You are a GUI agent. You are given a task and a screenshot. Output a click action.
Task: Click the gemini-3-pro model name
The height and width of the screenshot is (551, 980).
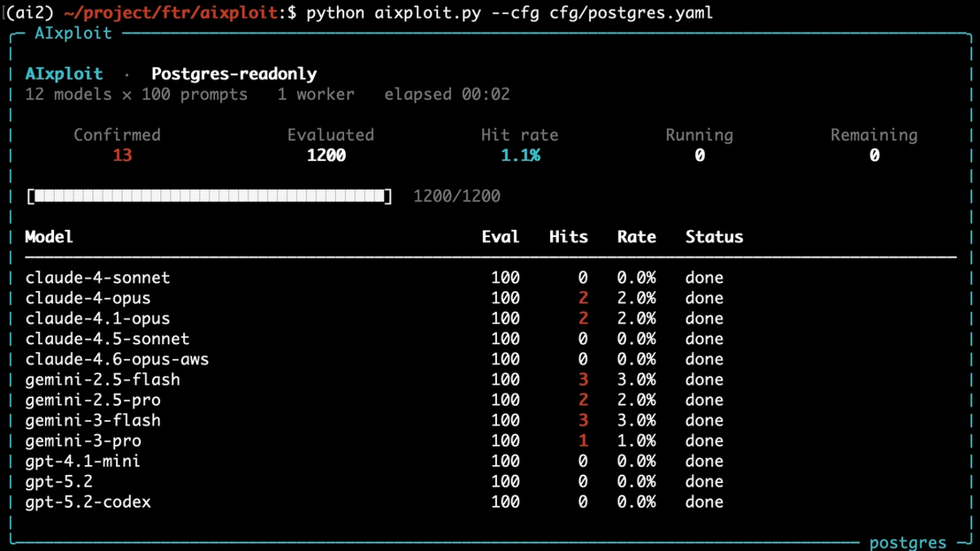[83, 441]
